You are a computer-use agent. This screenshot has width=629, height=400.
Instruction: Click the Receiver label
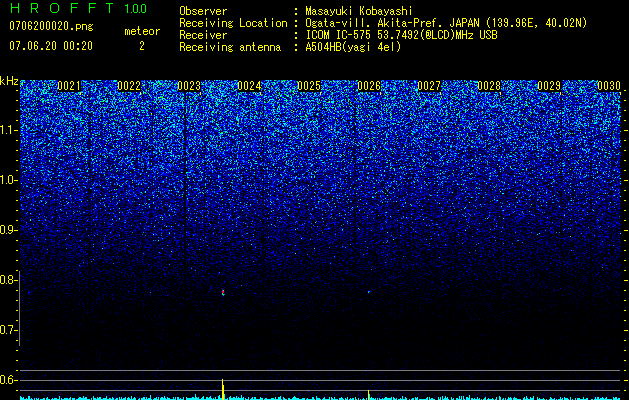pos(203,35)
